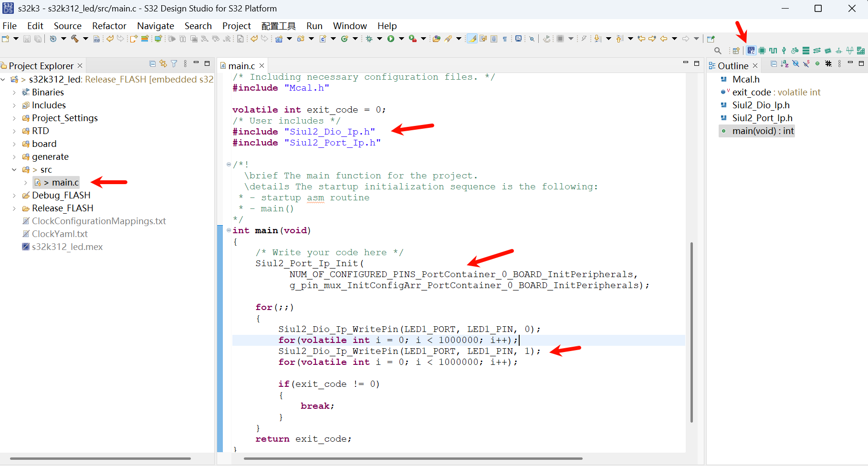
Task: Collapse All in Project Explorer
Action: 152,63
